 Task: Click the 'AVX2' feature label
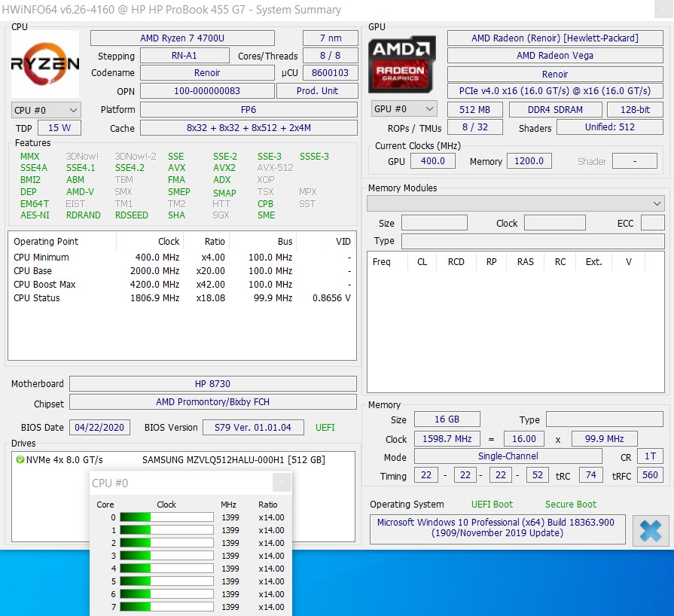pyautogui.click(x=224, y=168)
